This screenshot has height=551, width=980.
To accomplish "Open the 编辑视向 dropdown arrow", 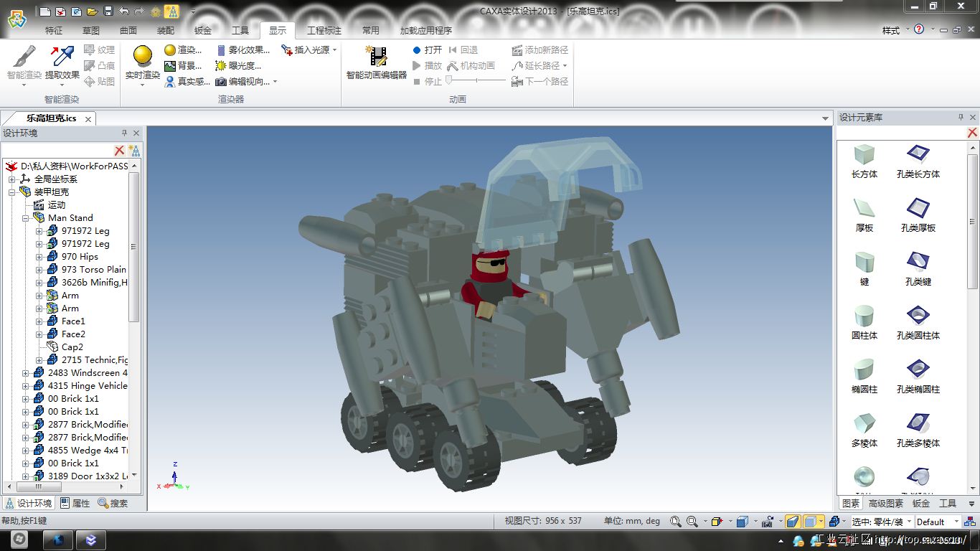I will pyautogui.click(x=275, y=82).
